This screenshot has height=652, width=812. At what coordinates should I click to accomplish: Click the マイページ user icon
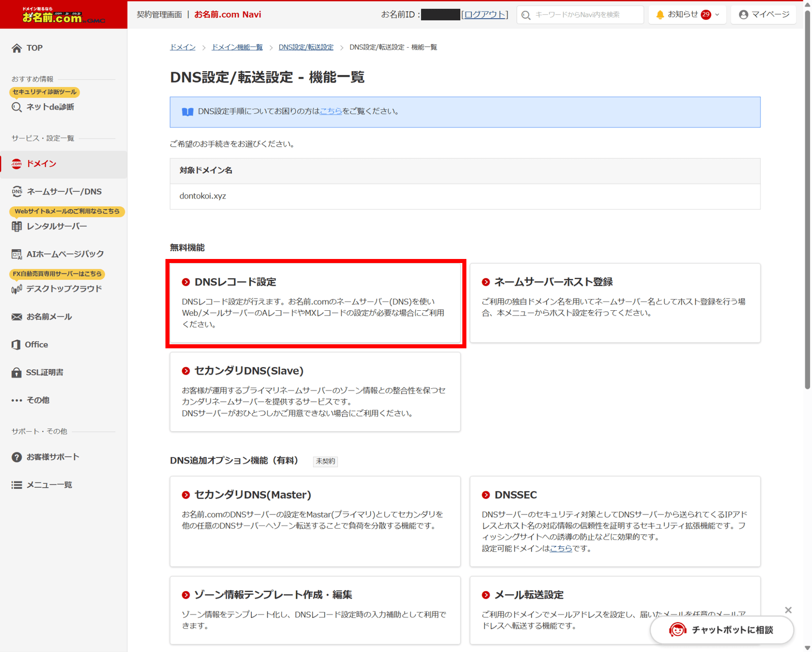743,15
